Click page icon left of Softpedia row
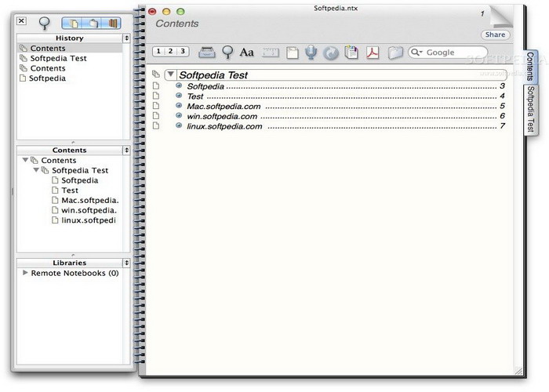 pyautogui.click(x=156, y=85)
